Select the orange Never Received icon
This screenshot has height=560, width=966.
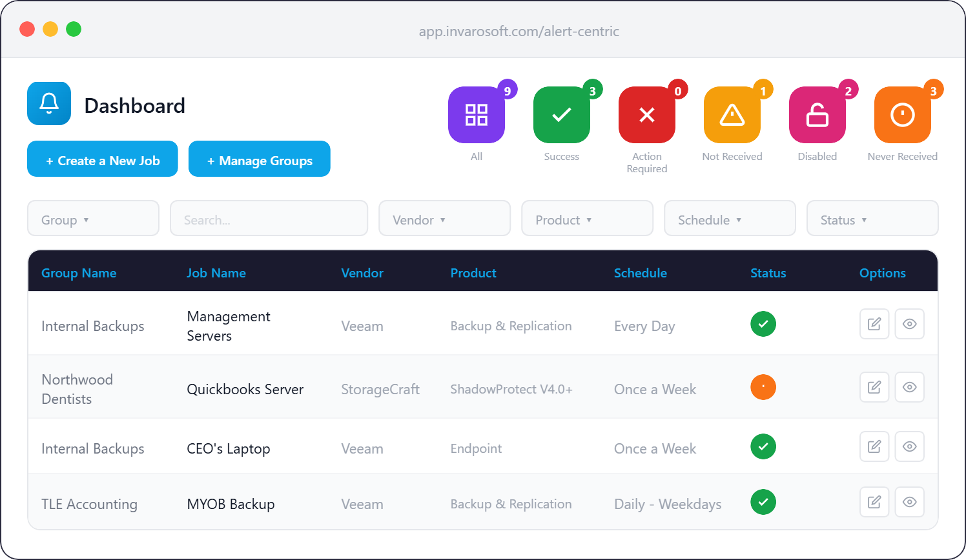903,115
